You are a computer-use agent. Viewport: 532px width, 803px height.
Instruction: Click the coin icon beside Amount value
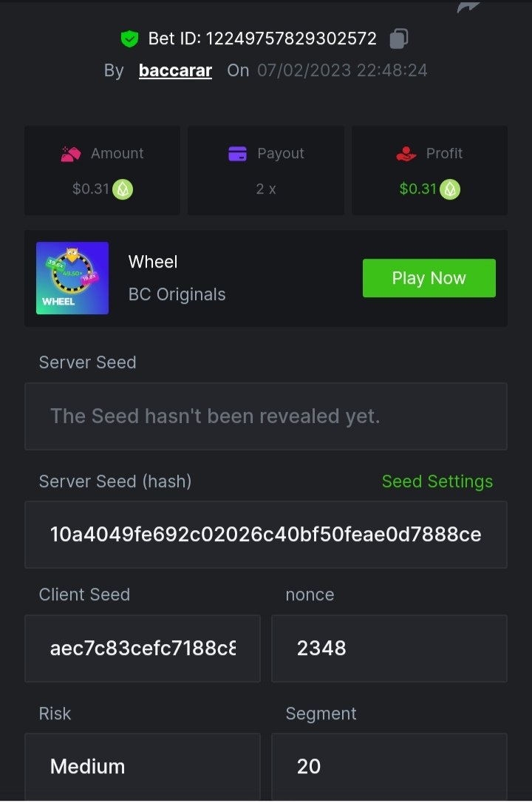click(123, 189)
